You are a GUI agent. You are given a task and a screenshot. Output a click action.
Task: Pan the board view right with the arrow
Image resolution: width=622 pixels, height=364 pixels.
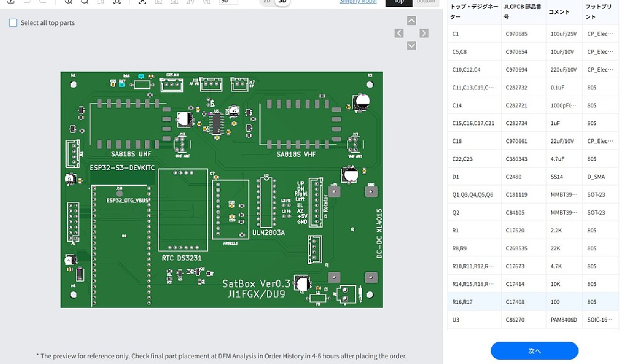424,34
